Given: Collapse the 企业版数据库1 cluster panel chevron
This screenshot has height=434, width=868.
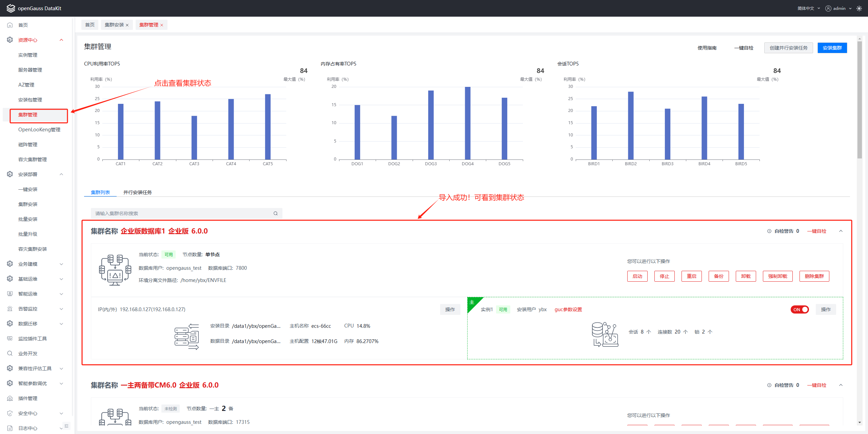Looking at the screenshot, I should (x=841, y=231).
